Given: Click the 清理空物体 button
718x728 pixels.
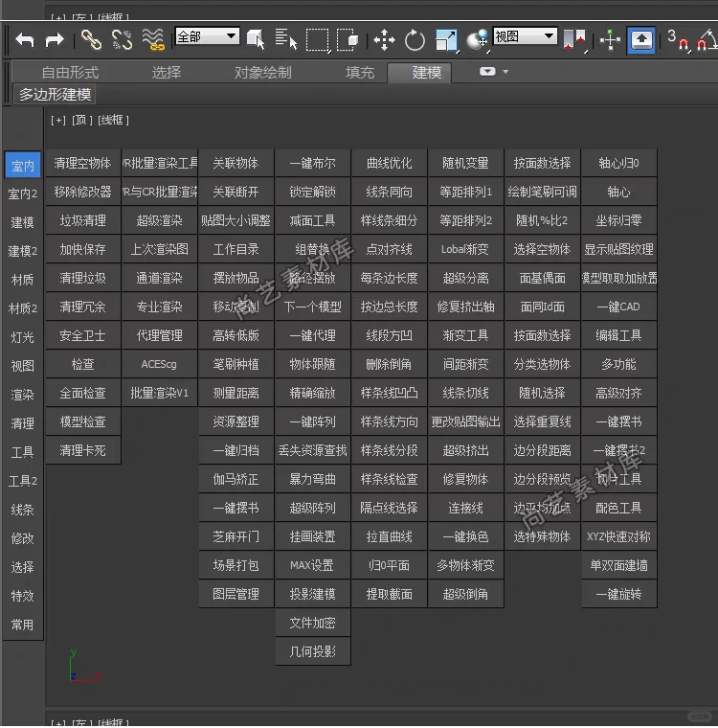Looking at the screenshot, I should 83,163.
